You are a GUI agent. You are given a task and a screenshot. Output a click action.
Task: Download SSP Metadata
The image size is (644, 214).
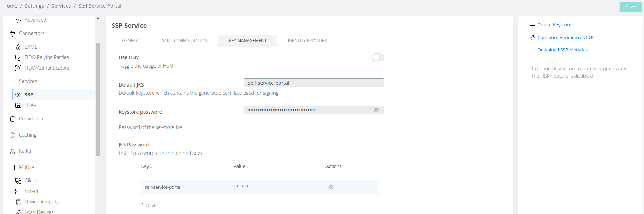(563, 50)
